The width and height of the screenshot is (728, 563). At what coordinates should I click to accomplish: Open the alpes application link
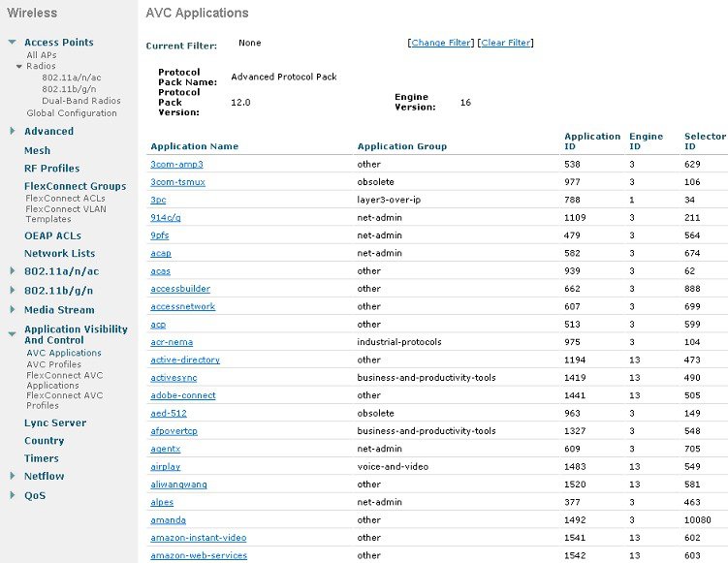tap(162, 502)
